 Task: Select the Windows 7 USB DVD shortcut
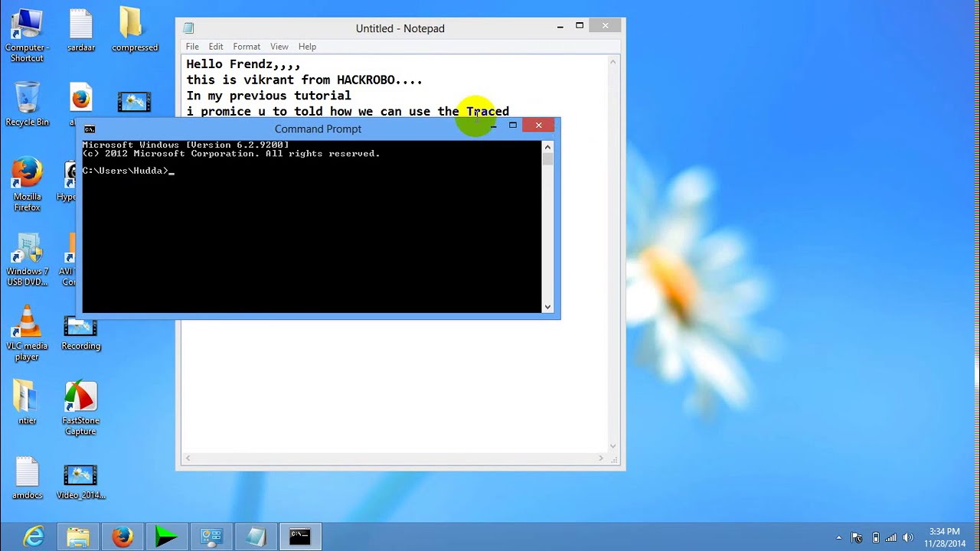point(27,260)
